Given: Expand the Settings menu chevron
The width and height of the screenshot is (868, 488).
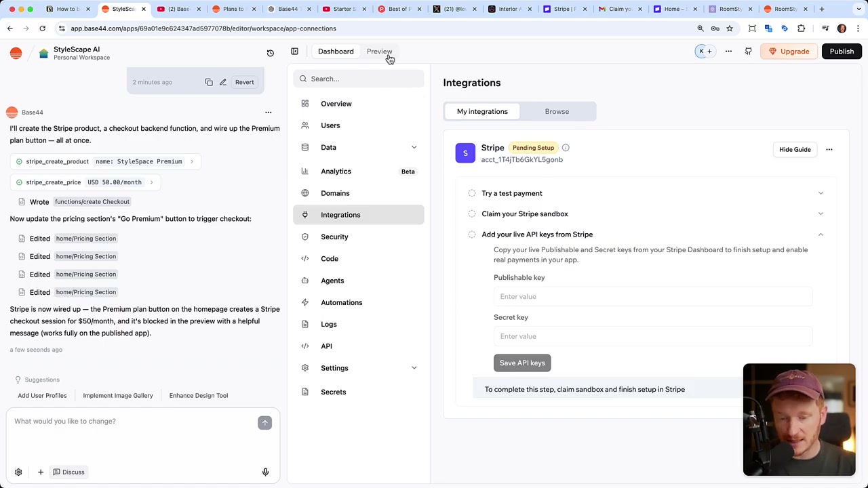Looking at the screenshot, I should click(x=414, y=367).
